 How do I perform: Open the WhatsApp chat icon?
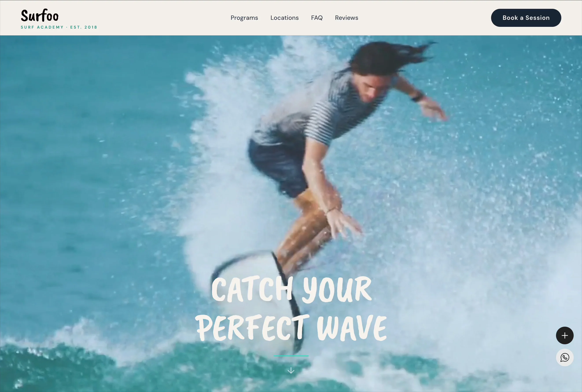pos(564,357)
